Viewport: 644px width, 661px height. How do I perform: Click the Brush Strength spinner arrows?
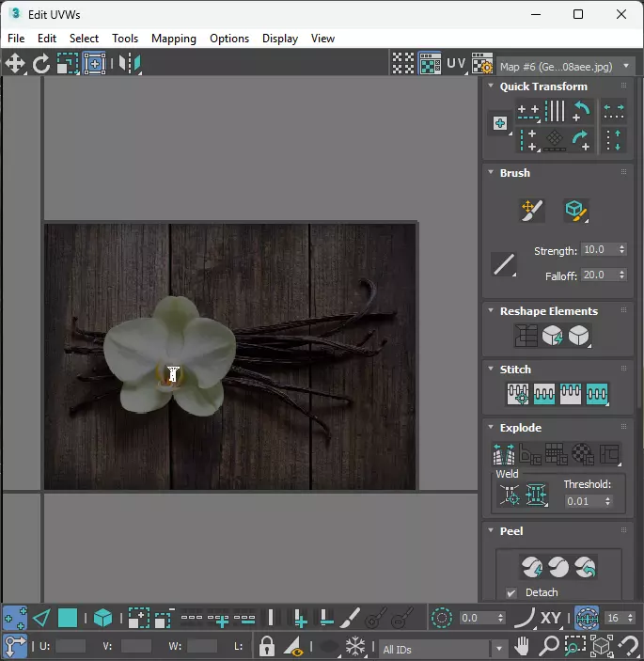(x=620, y=250)
